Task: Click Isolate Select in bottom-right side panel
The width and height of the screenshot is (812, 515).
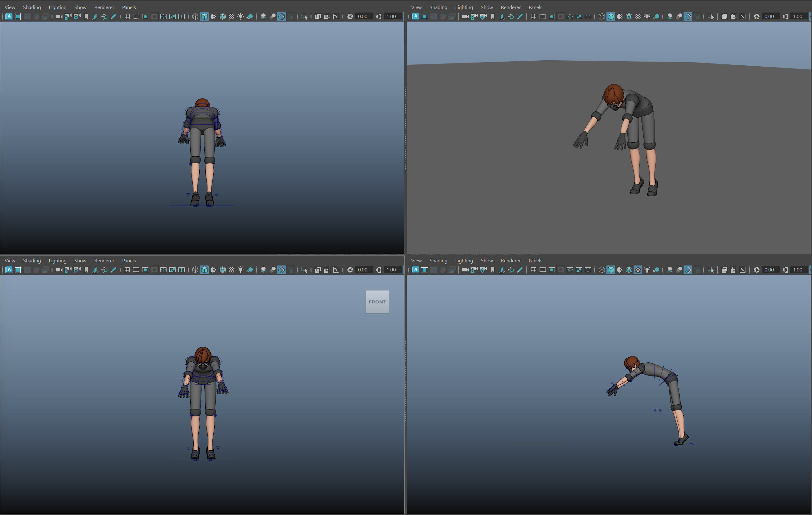Action: click(x=711, y=270)
